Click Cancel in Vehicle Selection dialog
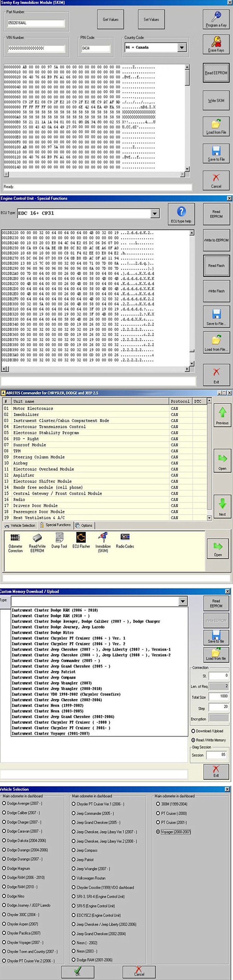The height and width of the screenshot is (980, 233). (x=139, y=971)
